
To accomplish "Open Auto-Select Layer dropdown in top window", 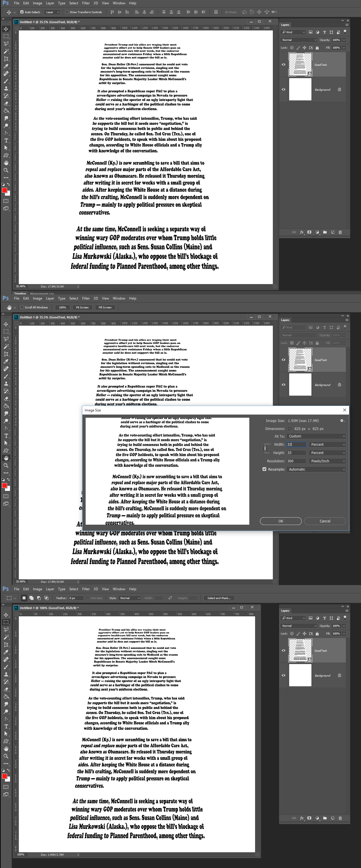I will [x=53, y=12].
